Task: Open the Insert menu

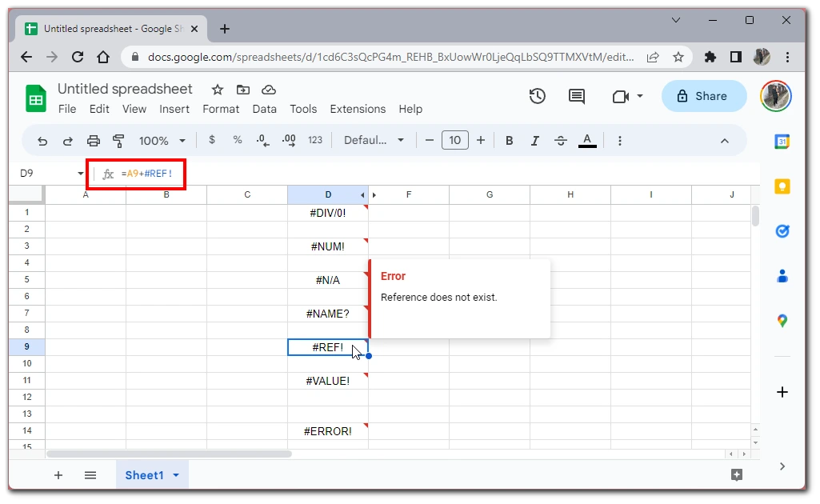Action: tap(174, 109)
